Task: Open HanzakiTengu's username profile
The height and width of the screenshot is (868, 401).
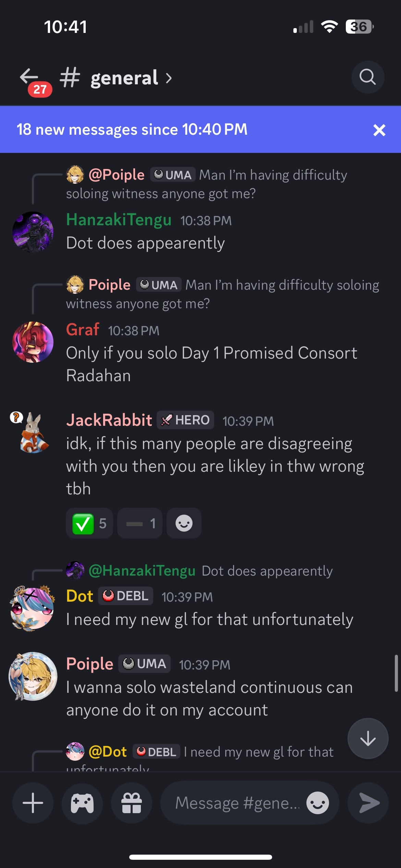Action: click(x=119, y=220)
